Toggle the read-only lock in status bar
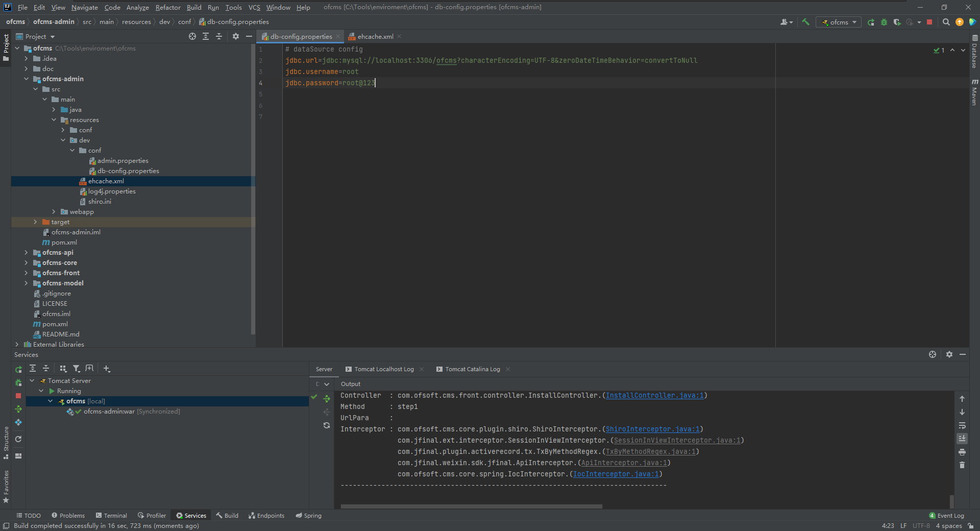 coord(970,526)
